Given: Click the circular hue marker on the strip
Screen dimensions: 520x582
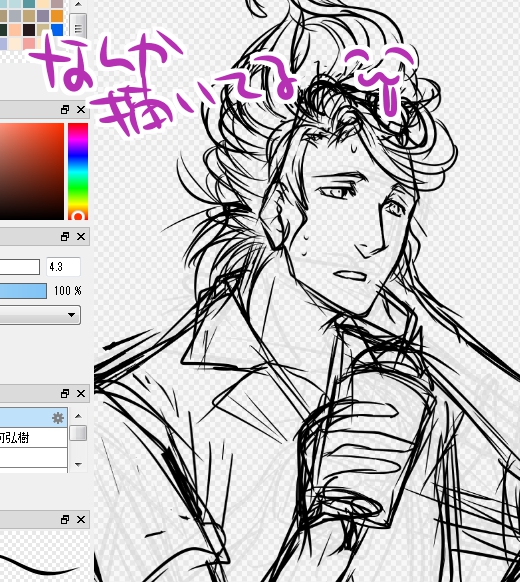Looking at the screenshot, I should click(78, 216).
